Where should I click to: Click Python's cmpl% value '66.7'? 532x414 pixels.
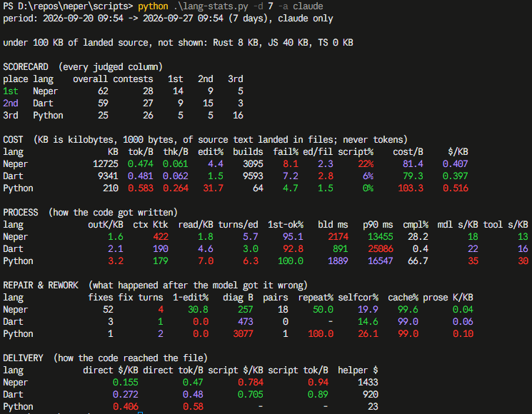coord(418,261)
